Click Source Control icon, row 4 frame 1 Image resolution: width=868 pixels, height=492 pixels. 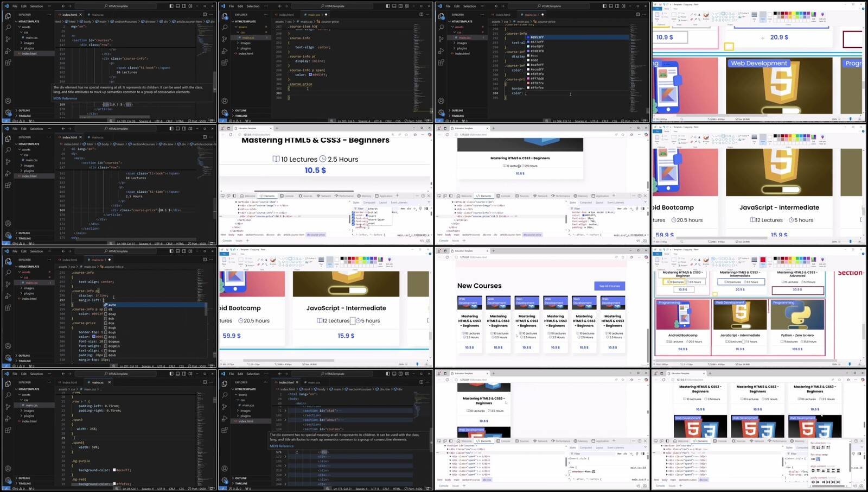tap(8, 407)
